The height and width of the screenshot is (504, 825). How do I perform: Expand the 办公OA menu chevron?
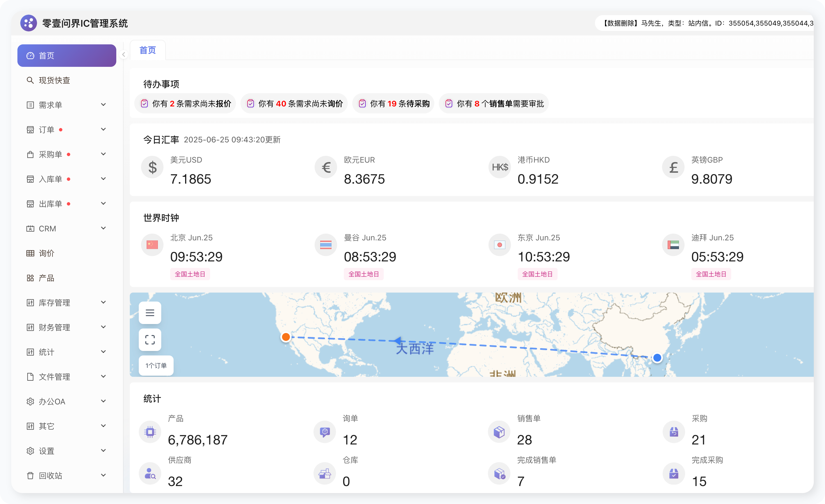click(x=103, y=401)
